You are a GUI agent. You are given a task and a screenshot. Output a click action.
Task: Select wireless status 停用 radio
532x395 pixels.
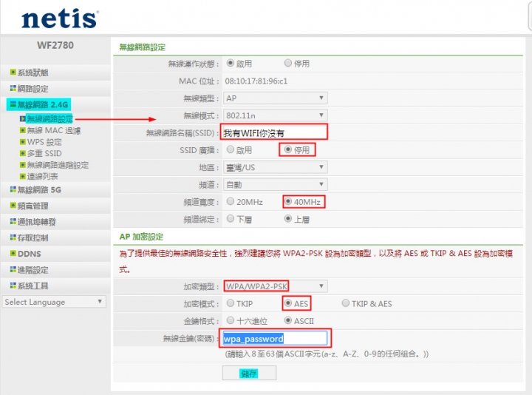[x=288, y=63]
